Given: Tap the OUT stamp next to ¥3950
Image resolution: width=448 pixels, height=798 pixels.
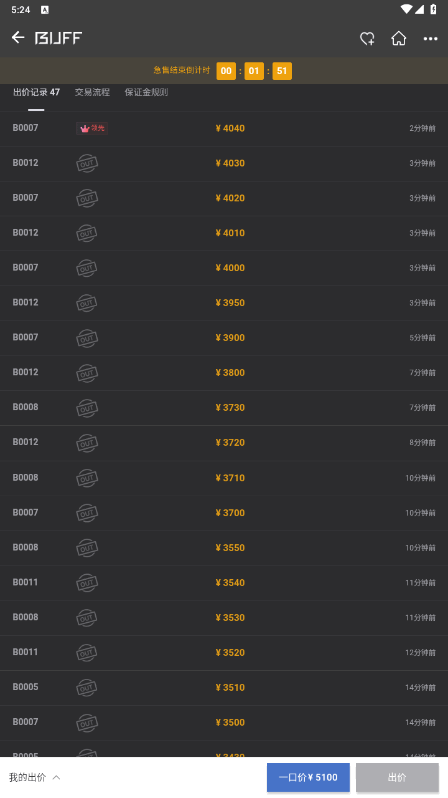Looking at the screenshot, I should tap(87, 303).
